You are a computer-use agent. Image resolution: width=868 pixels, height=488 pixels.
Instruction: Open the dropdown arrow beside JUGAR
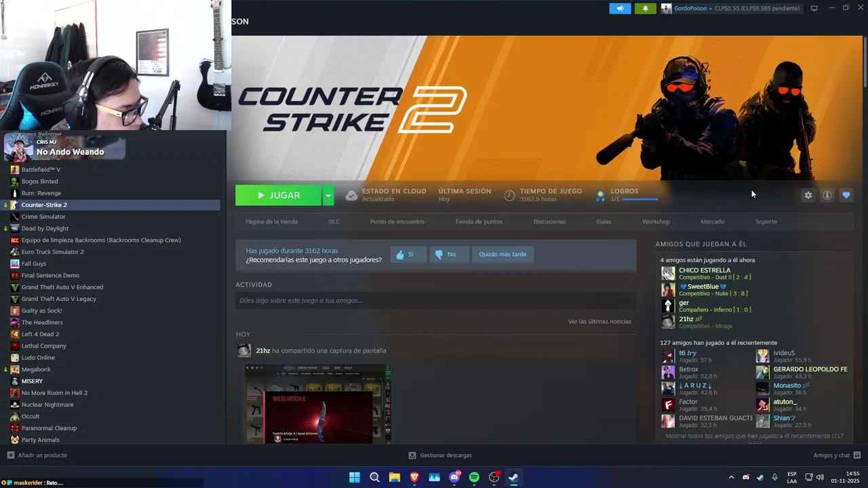328,195
